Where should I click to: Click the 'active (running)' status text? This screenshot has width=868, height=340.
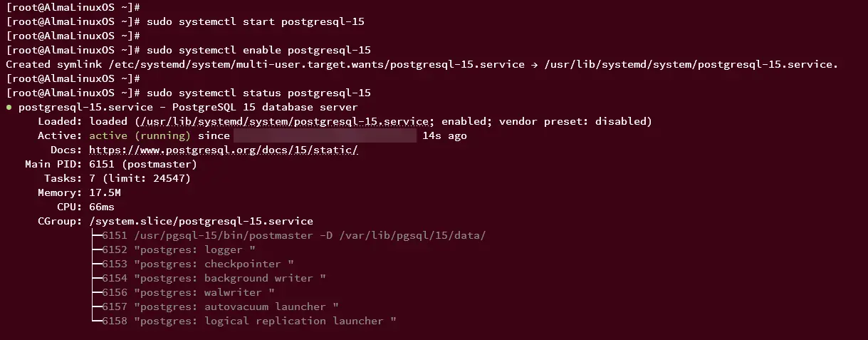click(x=140, y=135)
